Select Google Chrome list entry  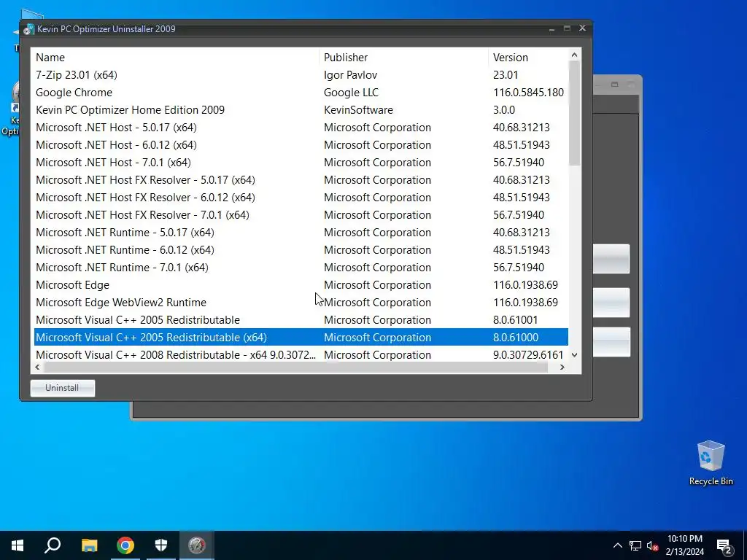pyautogui.click(x=301, y=93)
